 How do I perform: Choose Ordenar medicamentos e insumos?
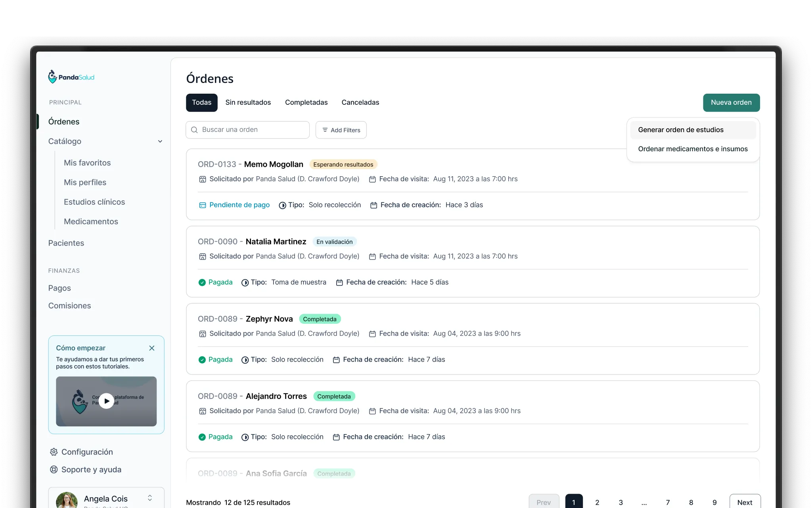click(693, 149)
